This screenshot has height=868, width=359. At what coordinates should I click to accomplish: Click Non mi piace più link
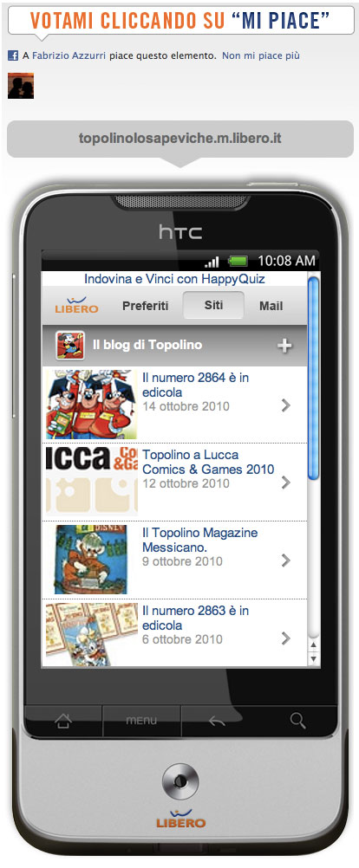pos(261,55)
